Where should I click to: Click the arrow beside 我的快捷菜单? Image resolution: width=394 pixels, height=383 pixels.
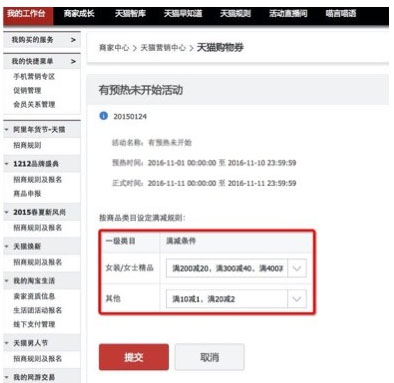(x=73, y=61)
